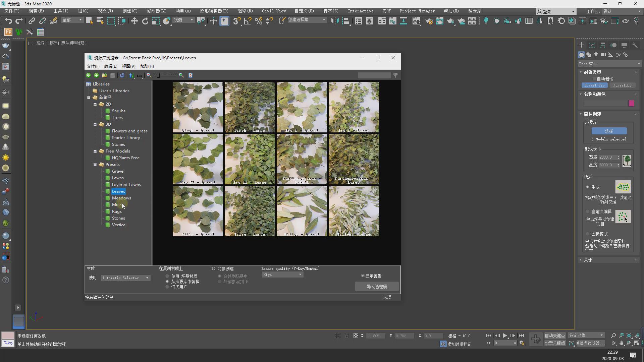Collapse the Presets tree folder

[95, 165]
